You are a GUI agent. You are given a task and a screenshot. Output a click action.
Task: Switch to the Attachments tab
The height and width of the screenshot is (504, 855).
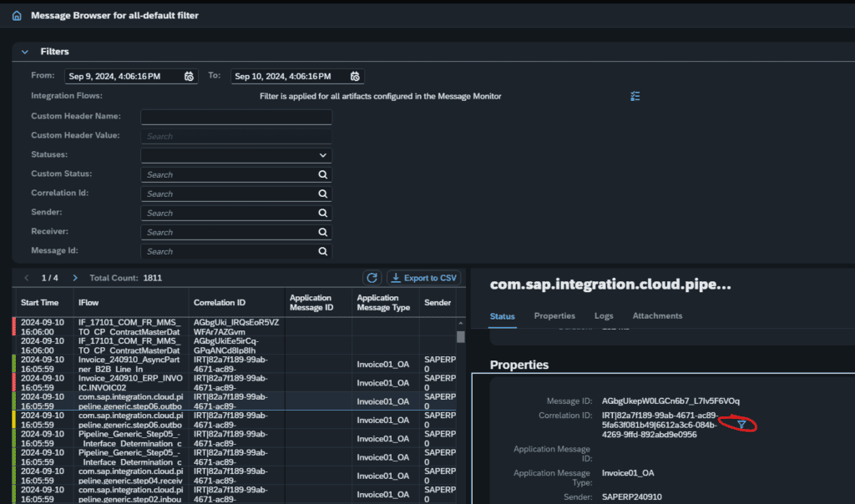click(x=657, y=316)
